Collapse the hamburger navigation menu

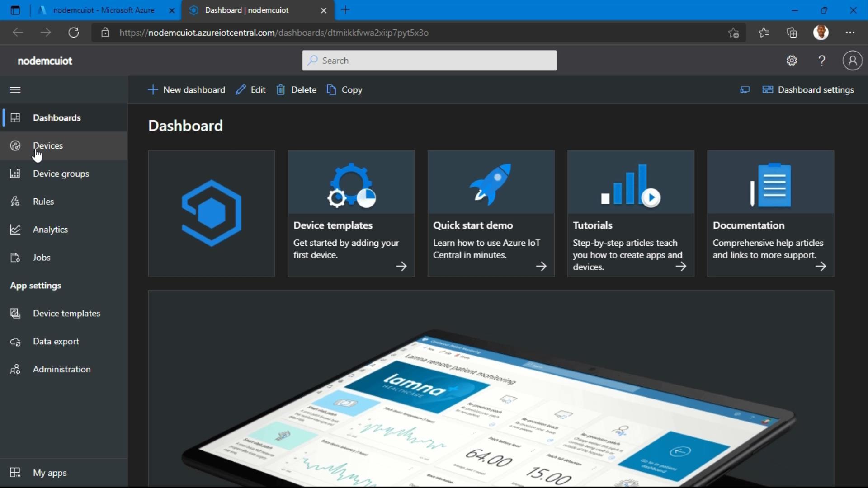[15, 90]
